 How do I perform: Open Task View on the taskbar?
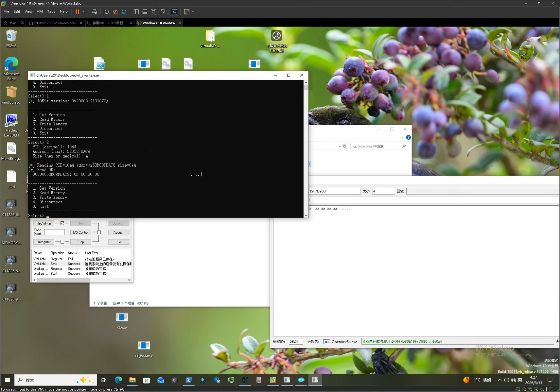(x=104, y=380)
